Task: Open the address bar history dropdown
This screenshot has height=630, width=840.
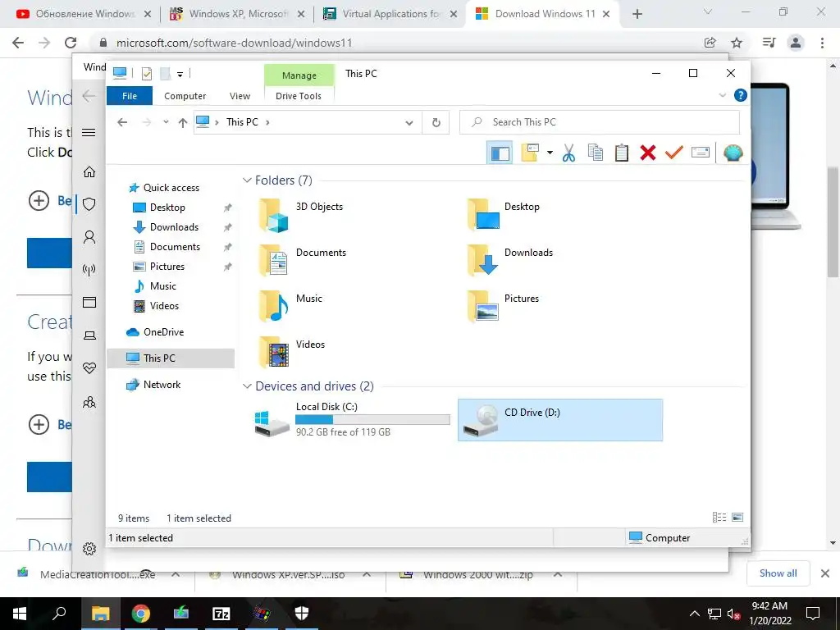Action: pyautogui.click(x=409, y=123)
